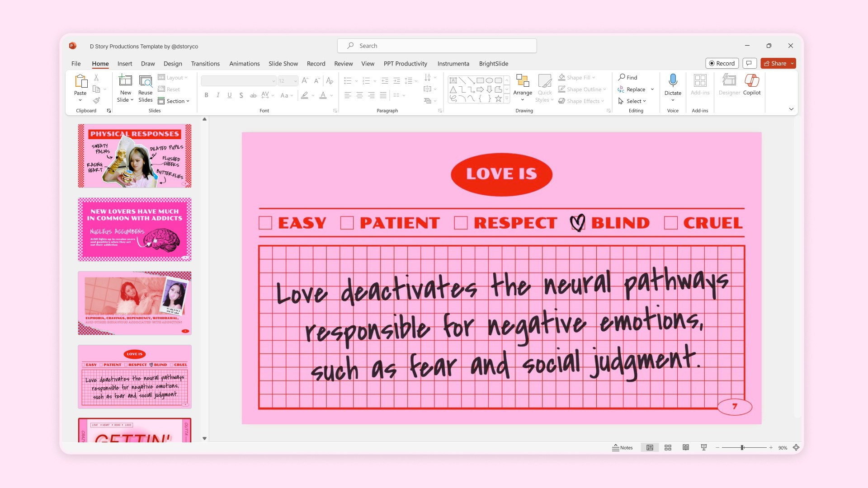Viewport: 868px width, 488px height.
Task: Open the Slide Show tab
Action: click(x=283, y=64)
